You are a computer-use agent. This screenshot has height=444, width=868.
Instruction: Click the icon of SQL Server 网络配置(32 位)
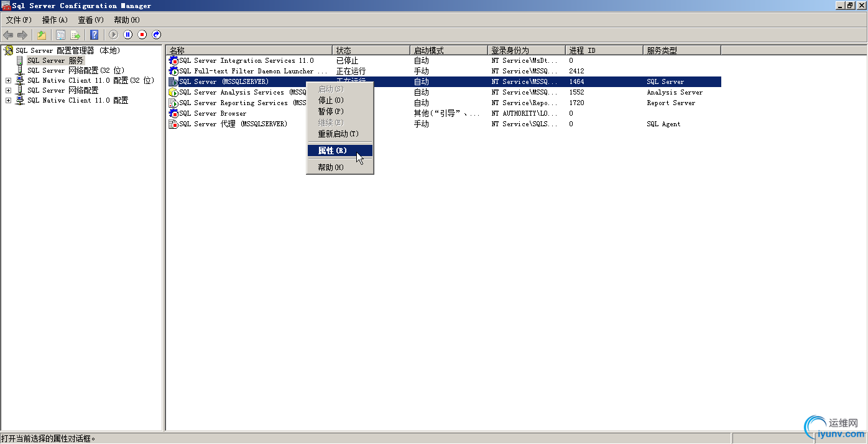pyautogui.click(x=20, y=70)
